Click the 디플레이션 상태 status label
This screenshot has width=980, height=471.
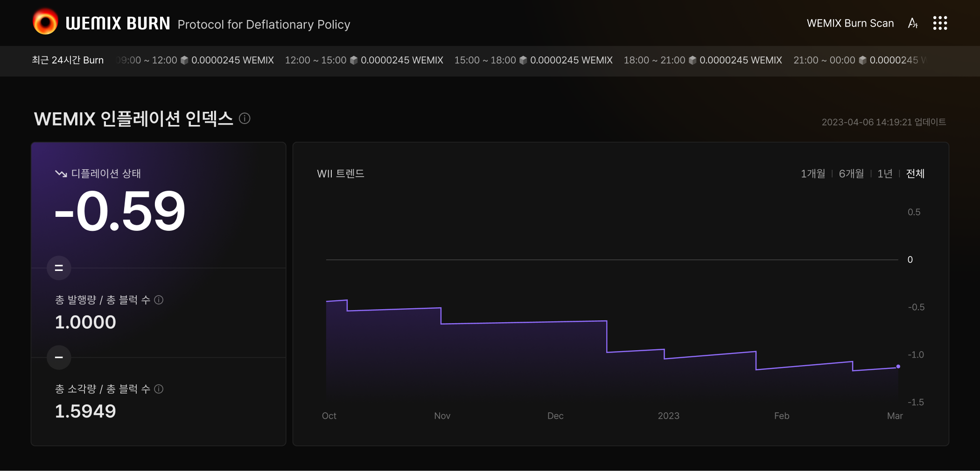click(106, 173)
